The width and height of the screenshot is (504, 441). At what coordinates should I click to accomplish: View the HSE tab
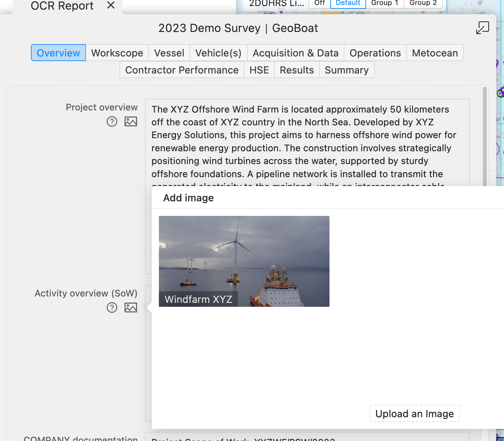click(259, 70)
